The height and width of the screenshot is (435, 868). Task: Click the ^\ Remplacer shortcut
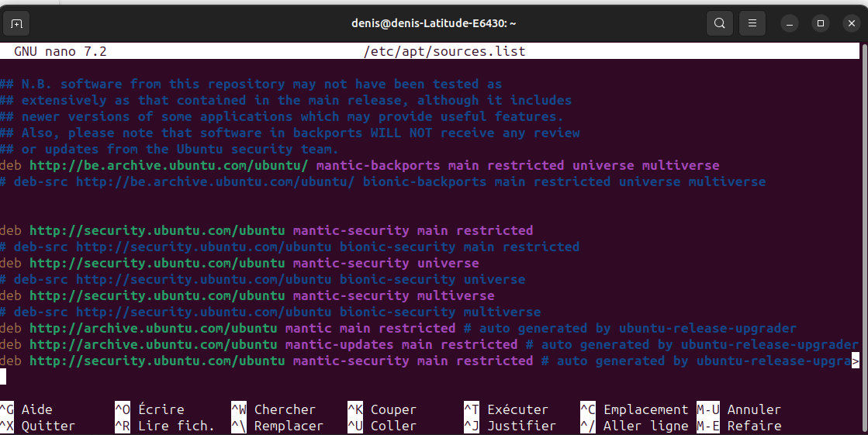click(278, 426)
